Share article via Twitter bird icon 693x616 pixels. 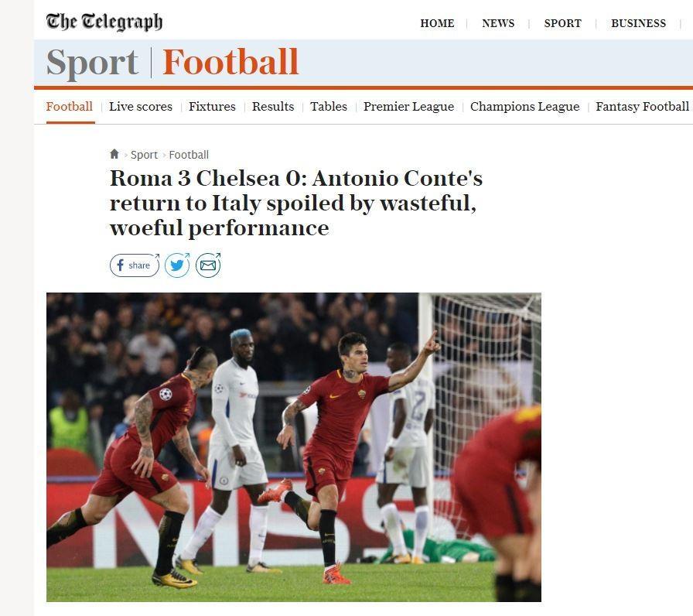tap(177, 265)
